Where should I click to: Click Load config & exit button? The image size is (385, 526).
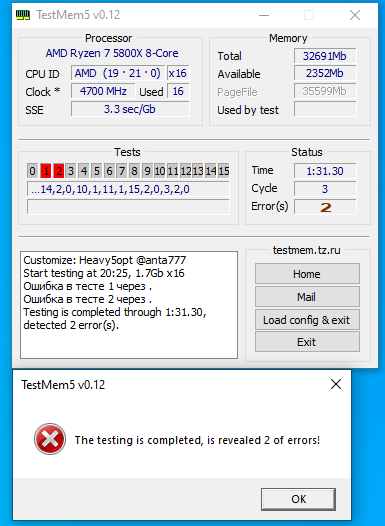click(x=307, y=320)
